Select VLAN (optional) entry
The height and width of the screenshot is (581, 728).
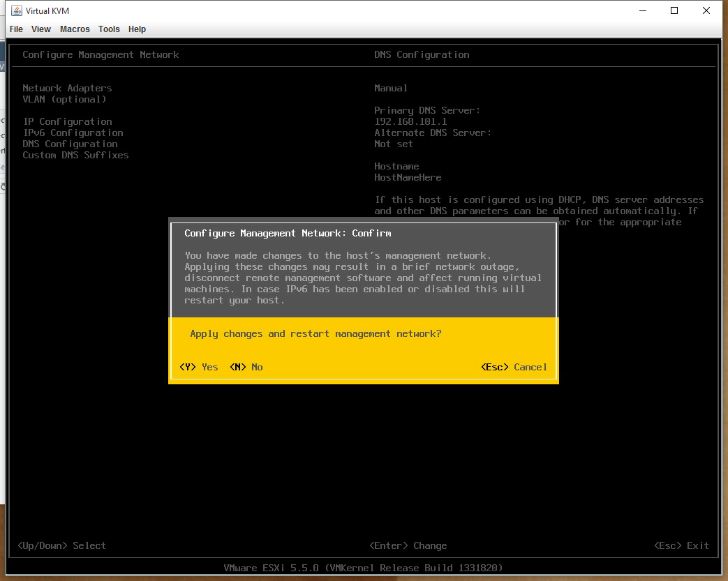click(x=64, y=99)
